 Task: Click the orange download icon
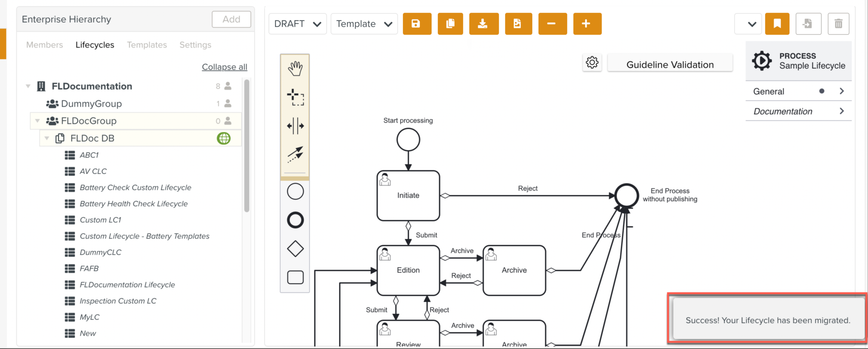483,24
